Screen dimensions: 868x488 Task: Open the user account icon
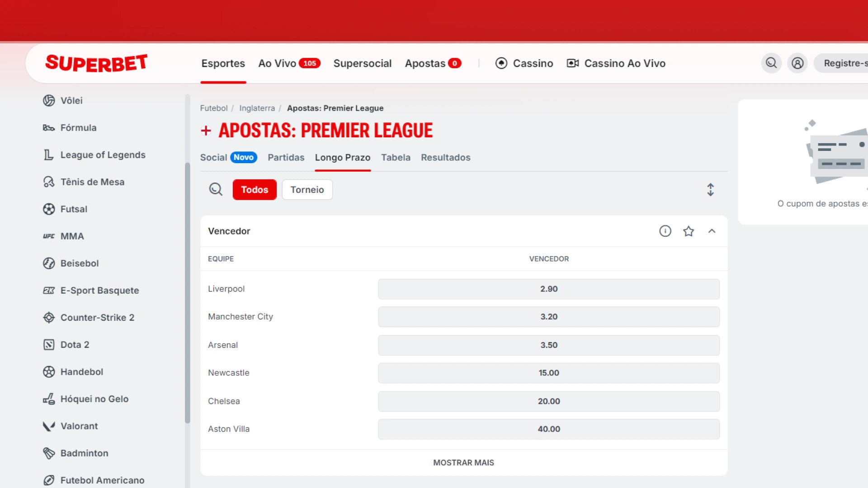pyautogui.click(x=797, y=63)
